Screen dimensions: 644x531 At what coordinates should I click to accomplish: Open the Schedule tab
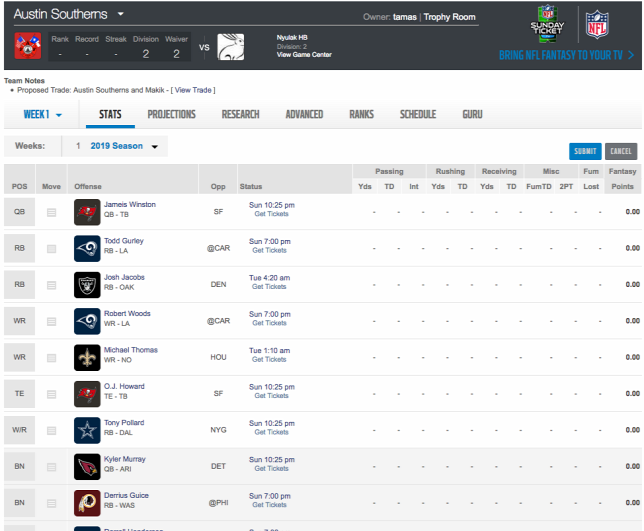(418, 114)
